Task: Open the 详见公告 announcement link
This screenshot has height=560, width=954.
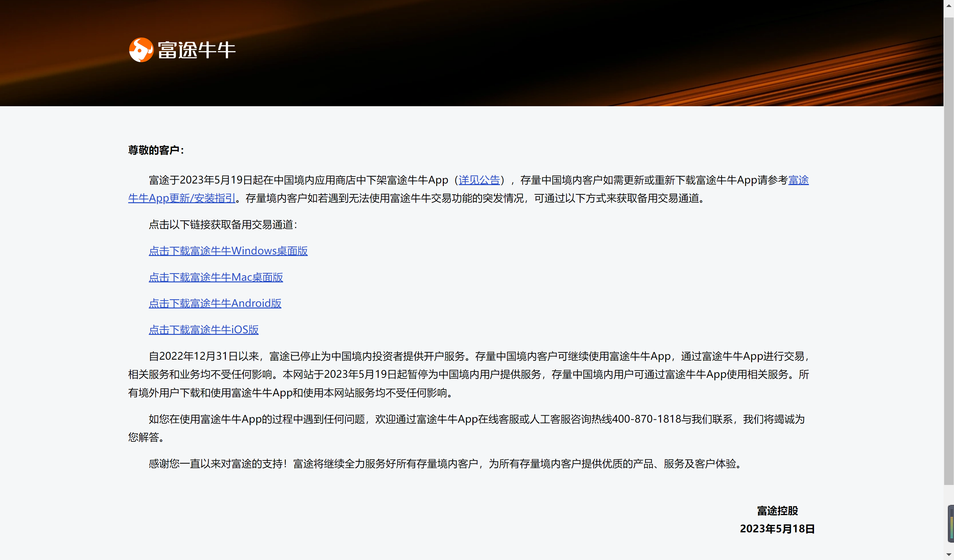Action: (479, 180)
